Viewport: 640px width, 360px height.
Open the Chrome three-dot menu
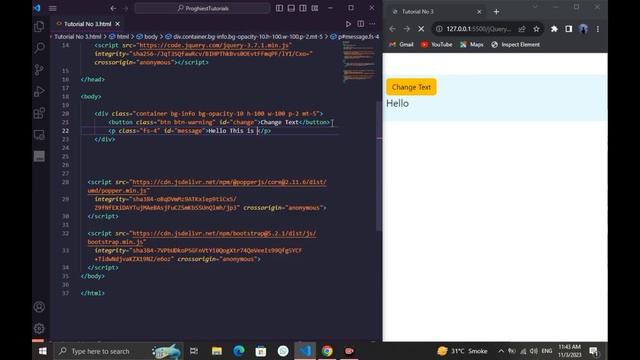pos(598,29)
